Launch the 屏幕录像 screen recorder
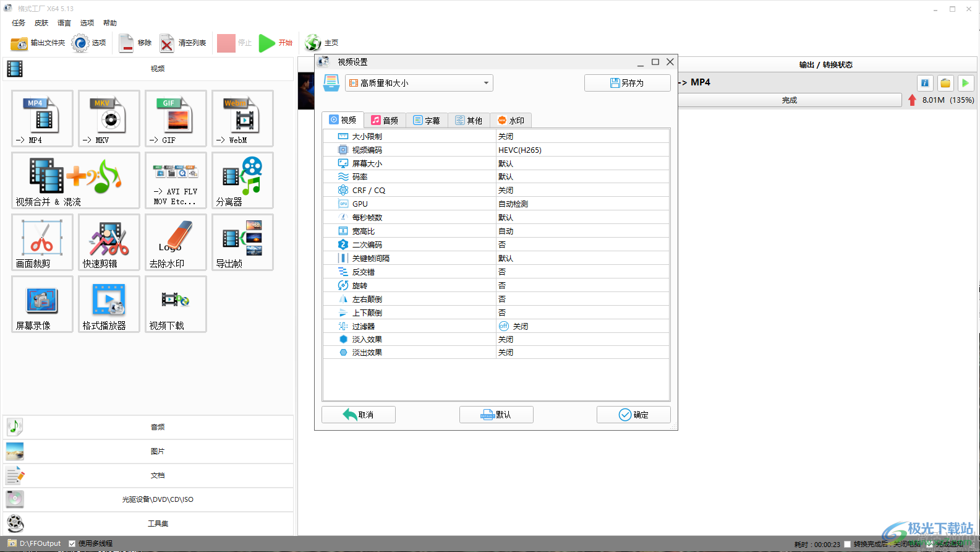The width and height of the screenshot is (980, 552). click(42, 304)
